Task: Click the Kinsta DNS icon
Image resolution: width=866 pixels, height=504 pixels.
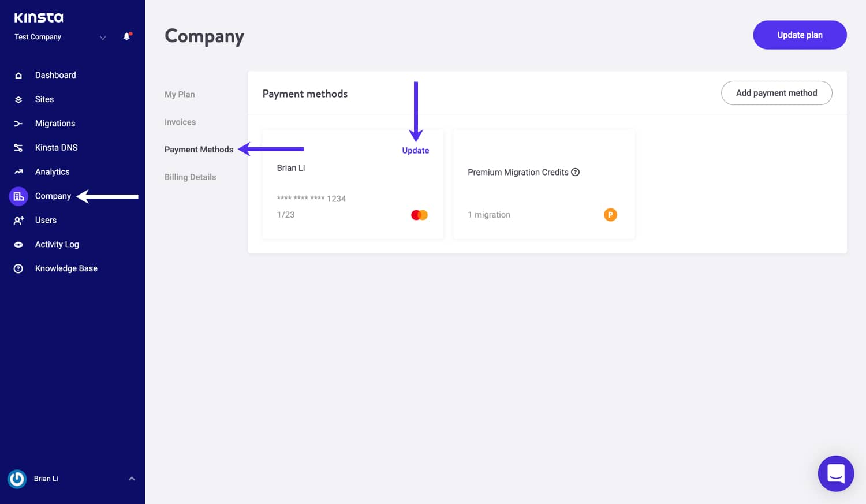Action: (x=18, y=148)
